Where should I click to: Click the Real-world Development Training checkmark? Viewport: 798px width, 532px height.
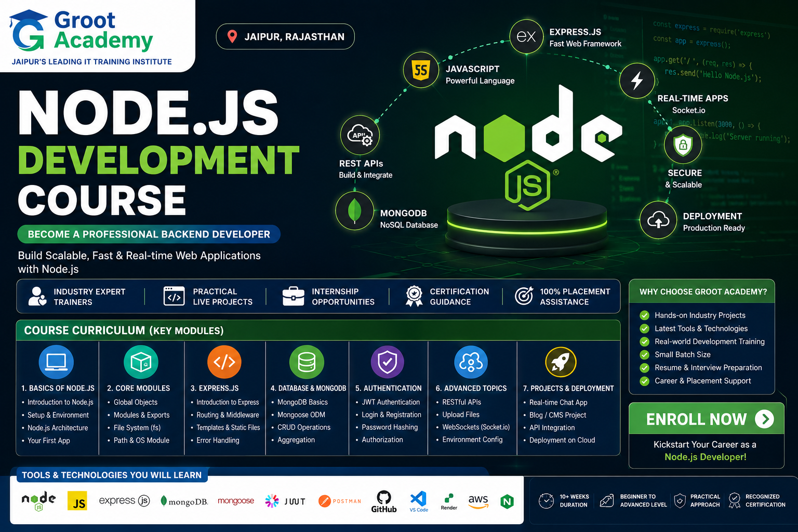tap(645, 341)
